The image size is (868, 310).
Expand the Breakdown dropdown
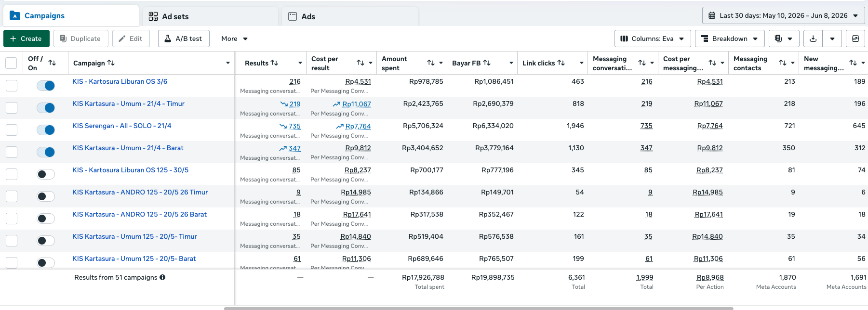[730, 39]
